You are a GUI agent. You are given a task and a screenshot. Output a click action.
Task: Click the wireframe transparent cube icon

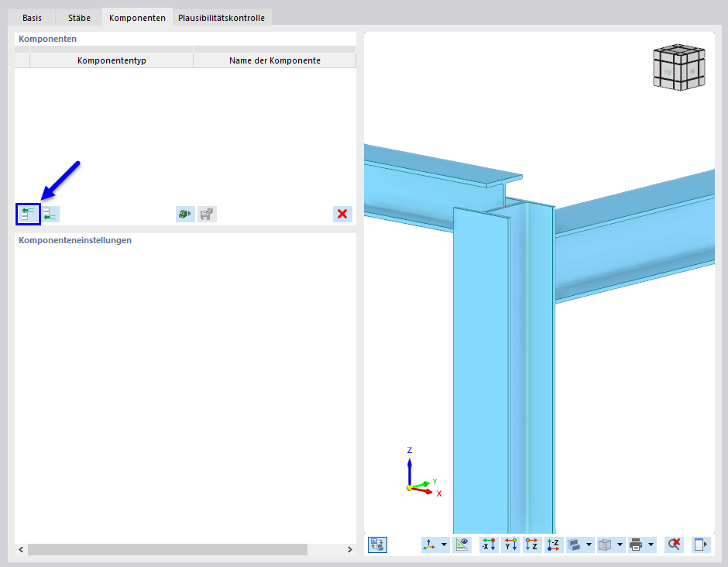pyautogui.click(x=605, y=545)
